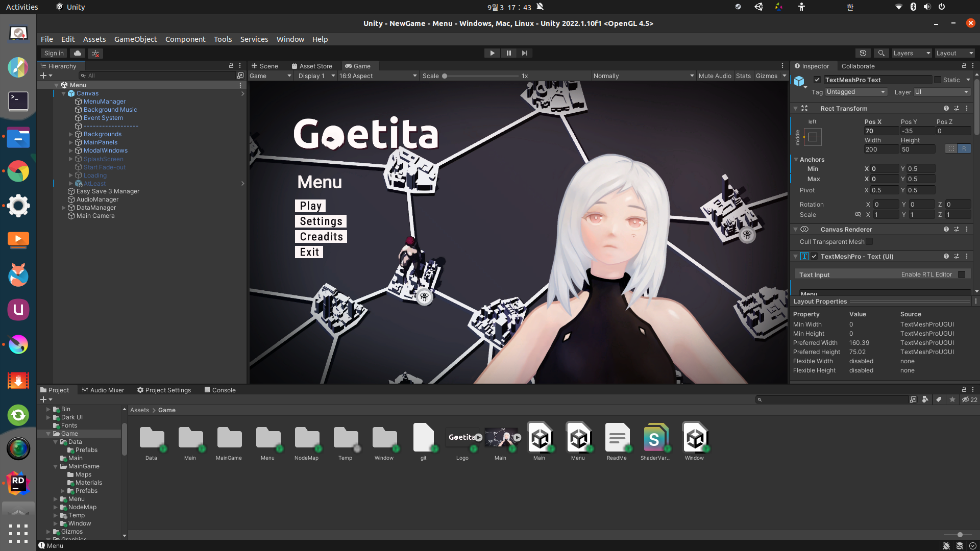Click the Step frame button

525,53
